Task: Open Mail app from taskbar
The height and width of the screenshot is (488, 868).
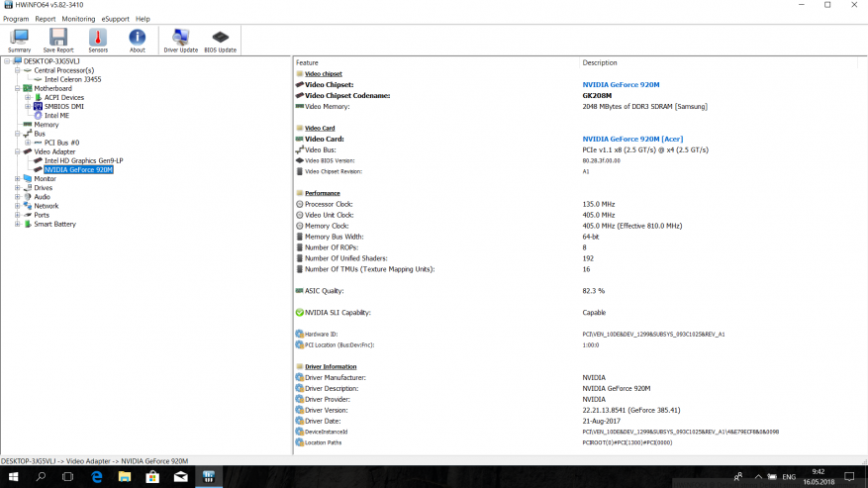Action: click(180, 476)
